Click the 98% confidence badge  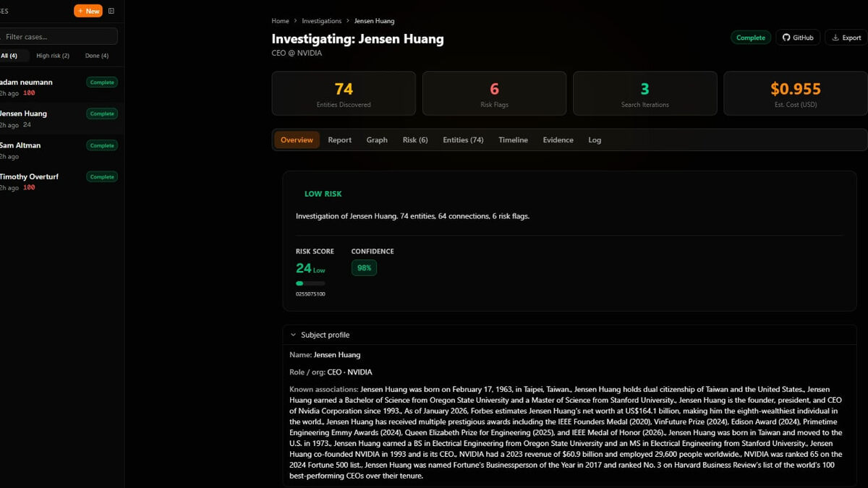click(364, 267)
